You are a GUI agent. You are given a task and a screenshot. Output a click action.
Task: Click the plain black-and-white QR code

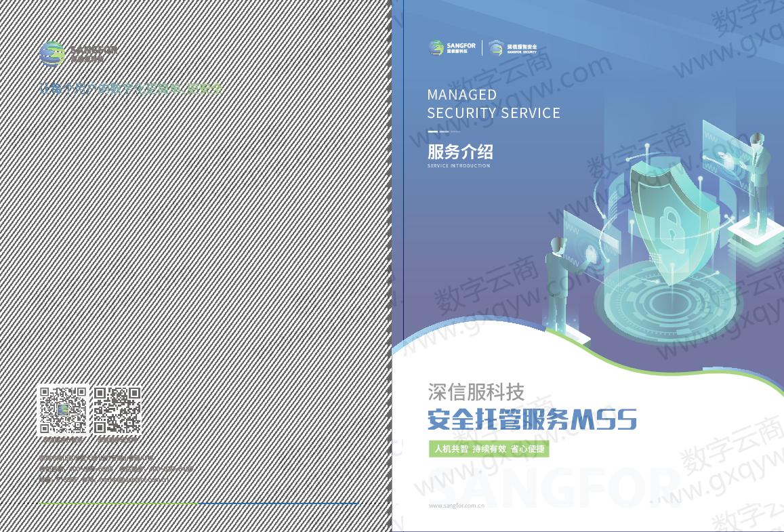point(116,410)
